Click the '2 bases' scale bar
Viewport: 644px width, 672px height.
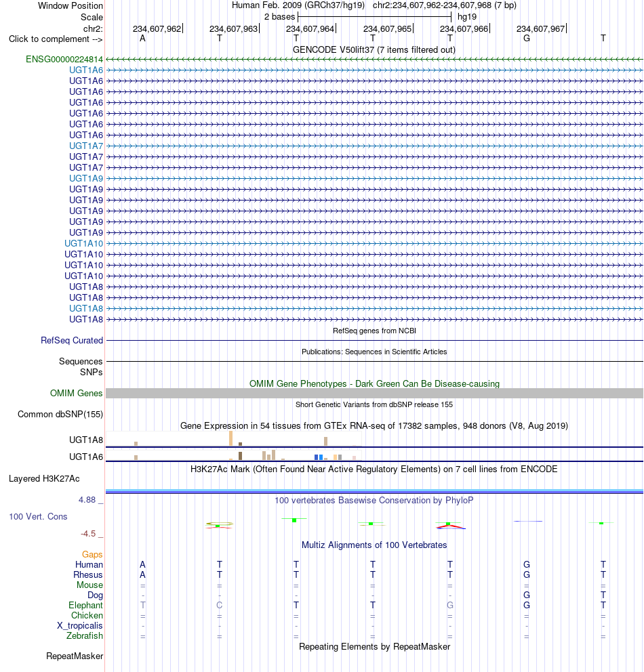374,17
